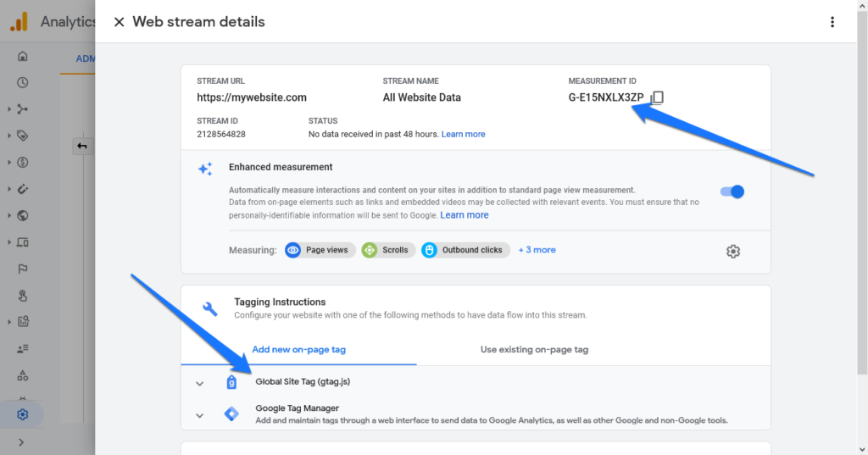Close the Web stream details panel

click(x=119, y=22)
